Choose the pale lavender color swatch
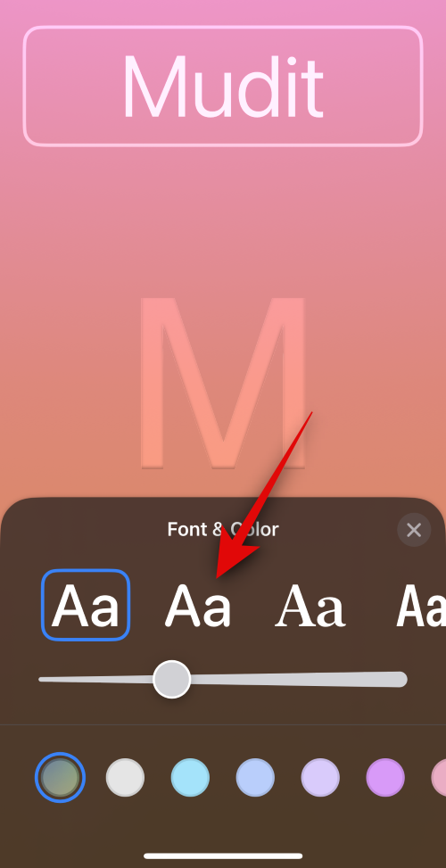The width and height of the screenshot is (446, 868). [x=320, y=777]
